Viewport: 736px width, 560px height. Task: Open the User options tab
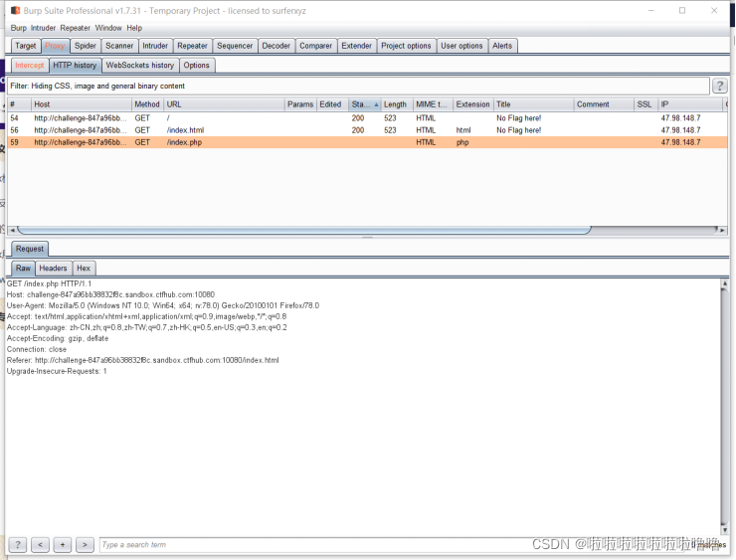(461, 46)
